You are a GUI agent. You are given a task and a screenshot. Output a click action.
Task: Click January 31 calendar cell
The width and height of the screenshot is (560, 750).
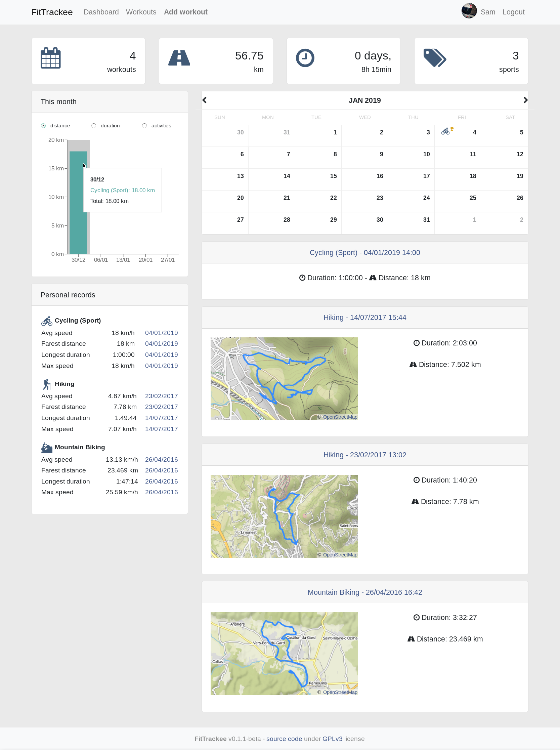tap(411, 223)
